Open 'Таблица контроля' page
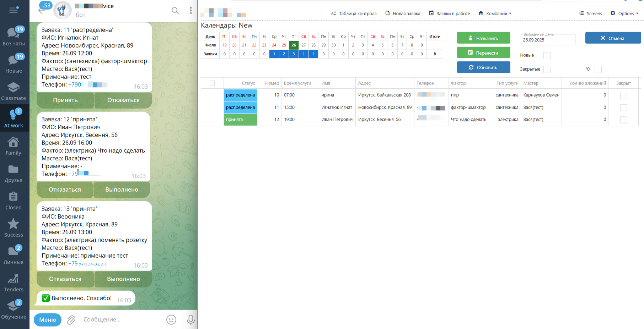Viewport: 644px width, 329px height. point(354,13)
